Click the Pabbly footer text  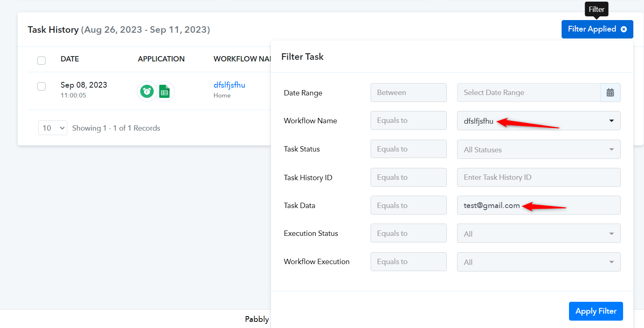coord(257,319)
